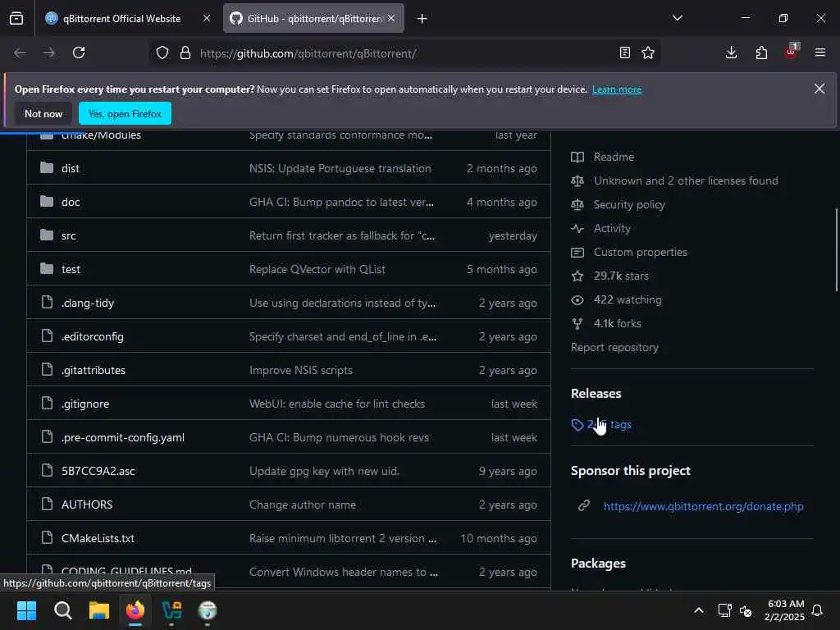Click the Security policy scale icon
The width and height of the screenshot is (840, 630).
(x=577, y=204)
